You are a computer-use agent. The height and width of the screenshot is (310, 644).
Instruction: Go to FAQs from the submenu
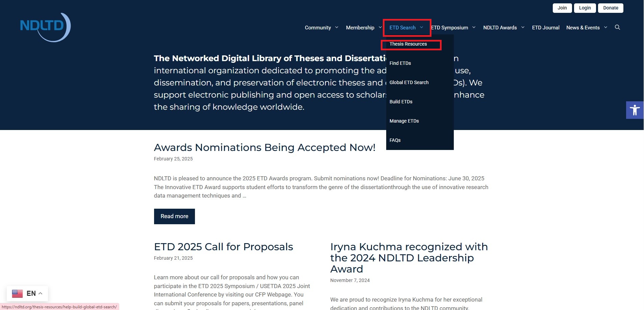tap(395, 140)
